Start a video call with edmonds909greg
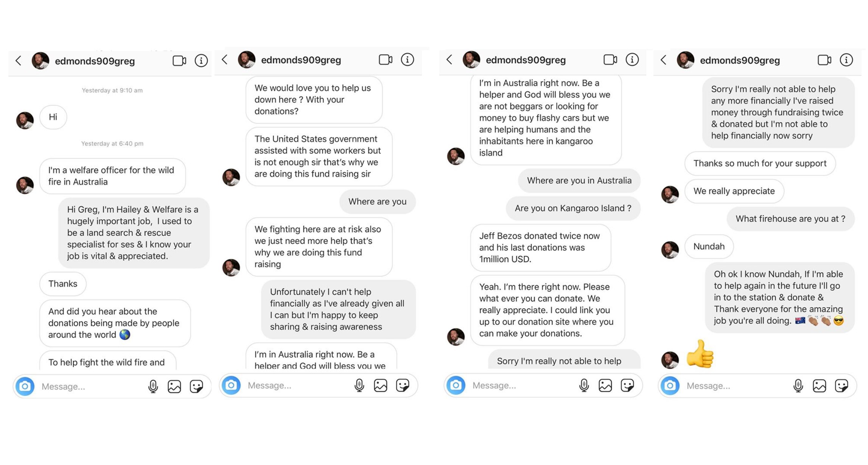 [178, 60]
